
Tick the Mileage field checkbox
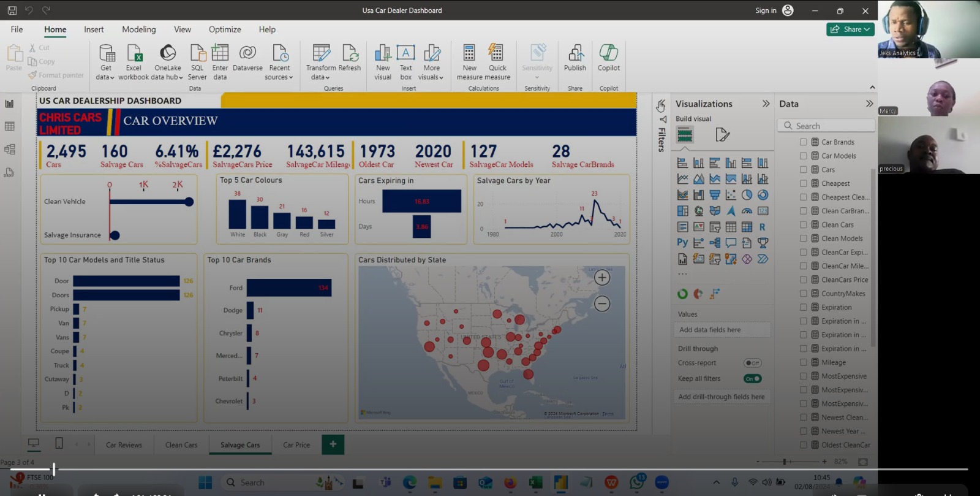[x=803, y=363]
